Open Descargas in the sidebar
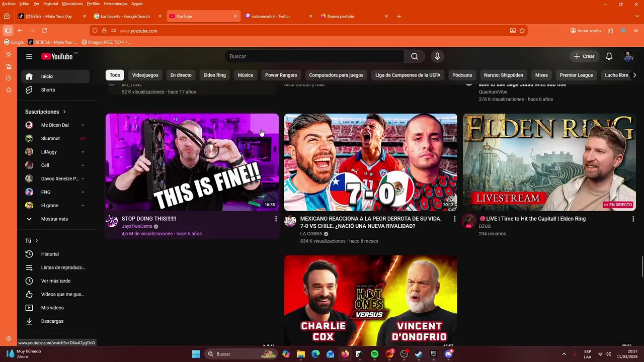This screenshot has width=644, height=362. (x=55, y=321)
